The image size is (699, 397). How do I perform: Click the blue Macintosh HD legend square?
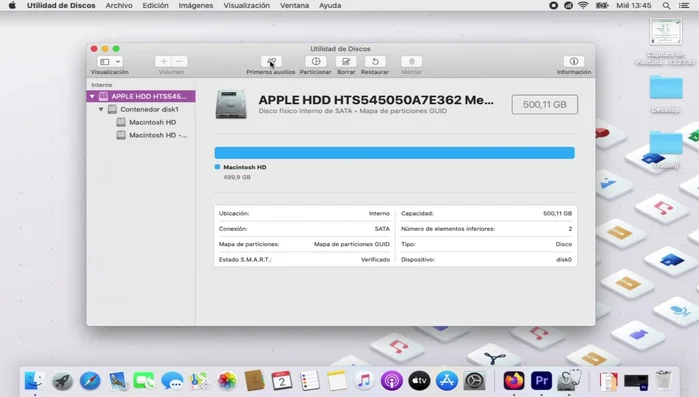(x=218, y=167)
